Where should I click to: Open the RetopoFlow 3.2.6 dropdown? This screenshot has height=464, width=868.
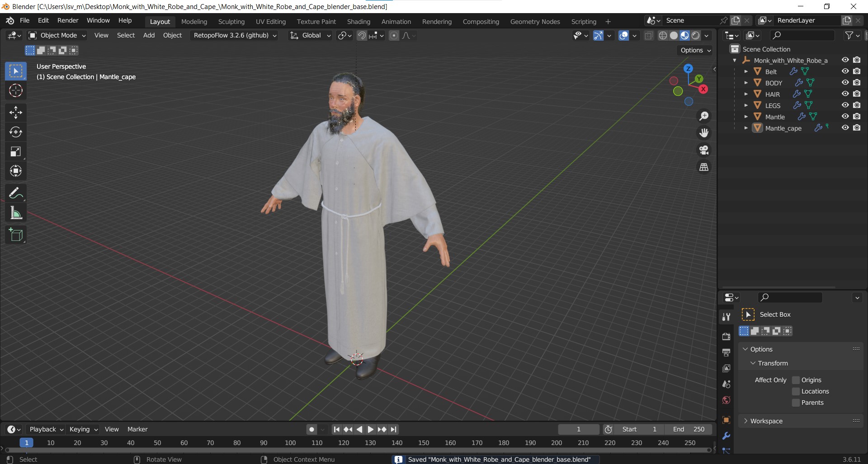pyautogui.click(x=235, y=35)
